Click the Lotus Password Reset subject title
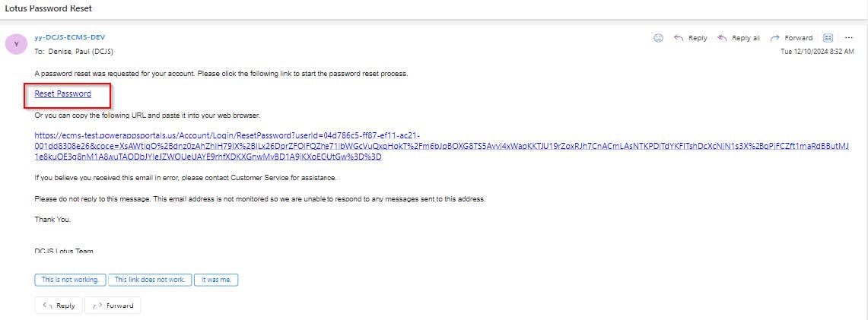Screen dimensions: 868x320 coord(48,8)
